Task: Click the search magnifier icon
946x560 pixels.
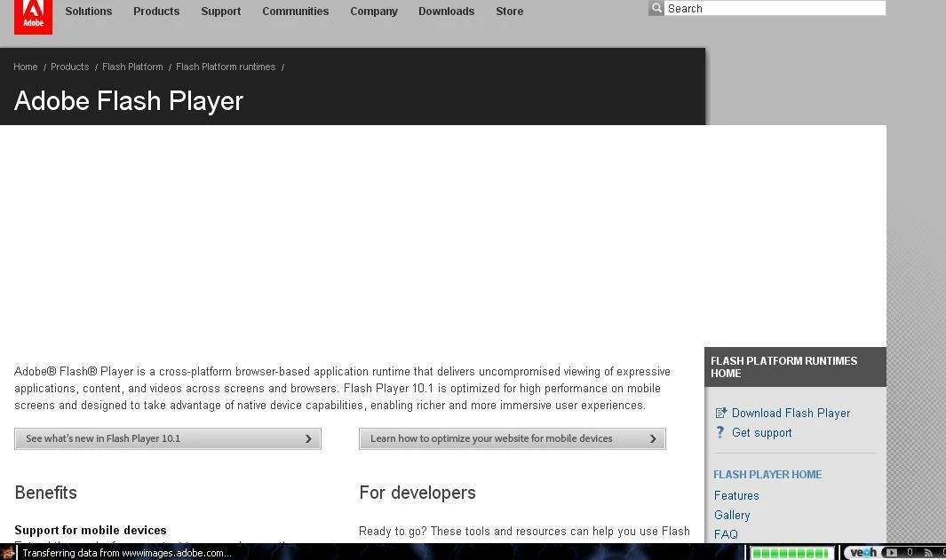Action: pos(656,8)
